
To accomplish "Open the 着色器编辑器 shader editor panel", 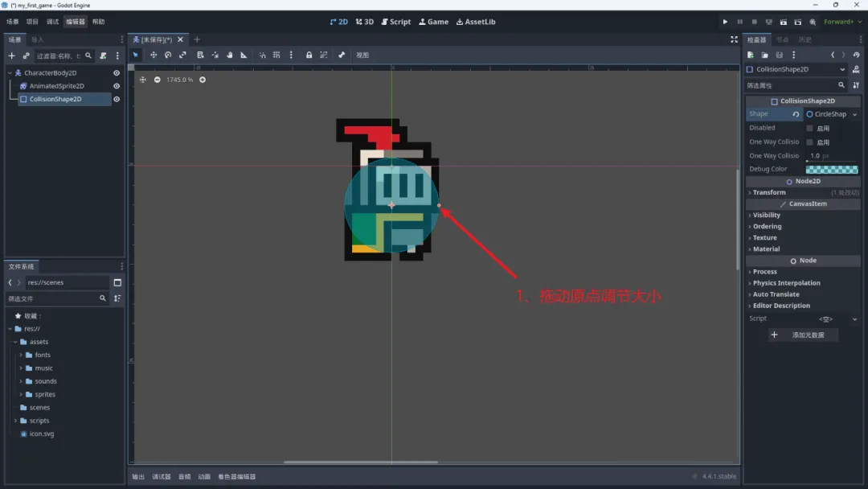I will click(237, 476).
